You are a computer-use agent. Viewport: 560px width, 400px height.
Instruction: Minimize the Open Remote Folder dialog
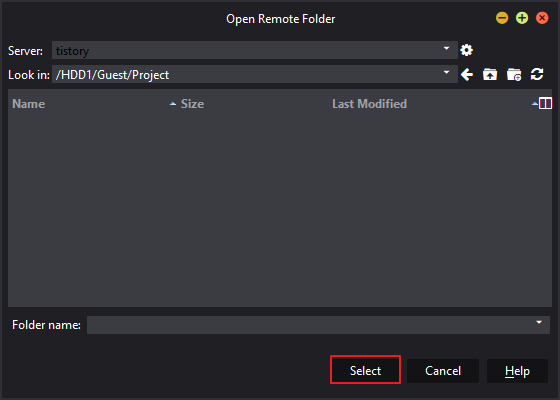(502, 18)
